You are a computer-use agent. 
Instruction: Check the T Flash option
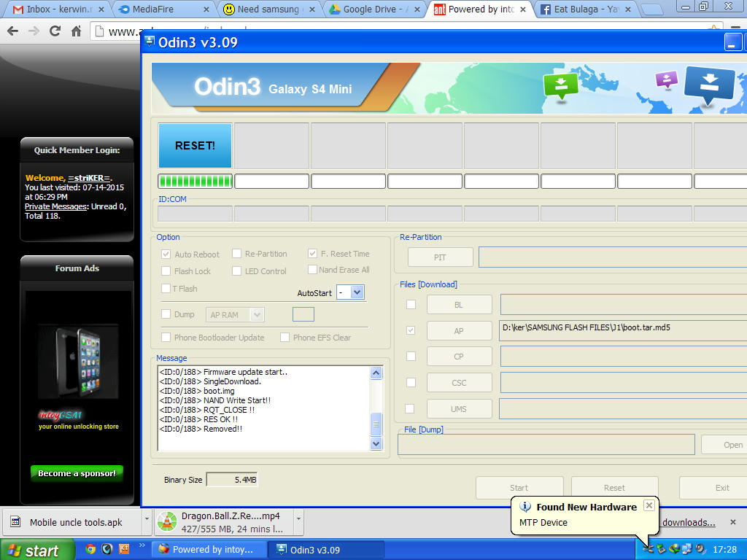pos(166,288)
